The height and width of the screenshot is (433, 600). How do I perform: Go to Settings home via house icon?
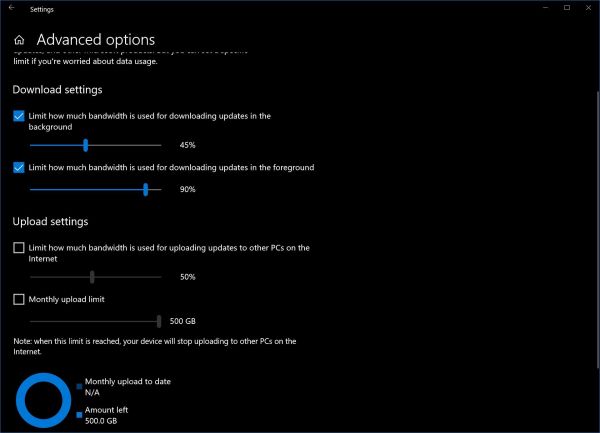click(19, 41)
